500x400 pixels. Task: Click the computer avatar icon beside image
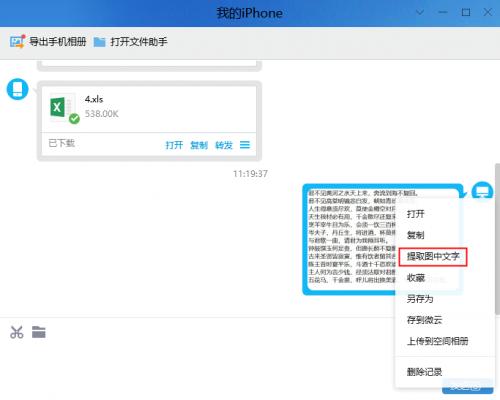tap(482, 191)
